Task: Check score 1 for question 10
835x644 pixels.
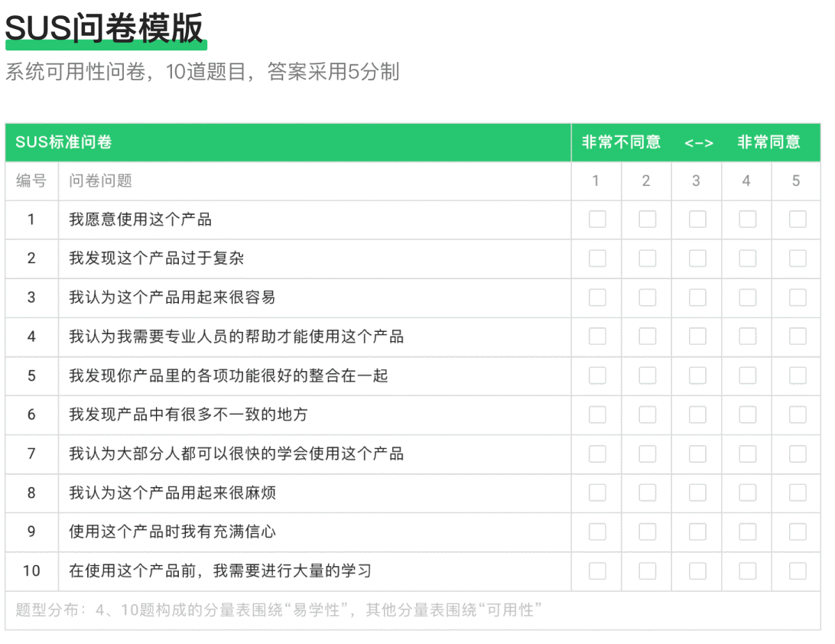Action: [597, 571]
